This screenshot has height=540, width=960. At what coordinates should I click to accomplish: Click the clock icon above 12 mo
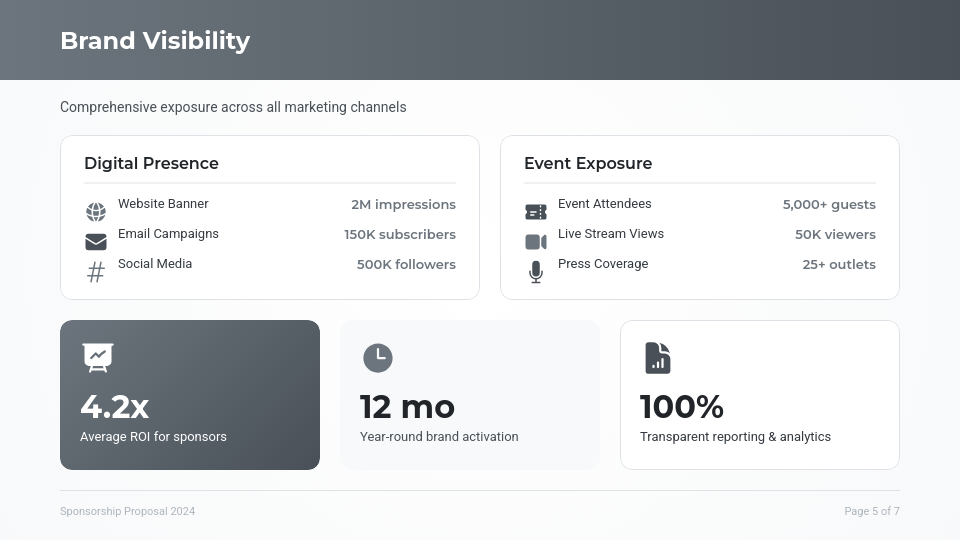377,357
